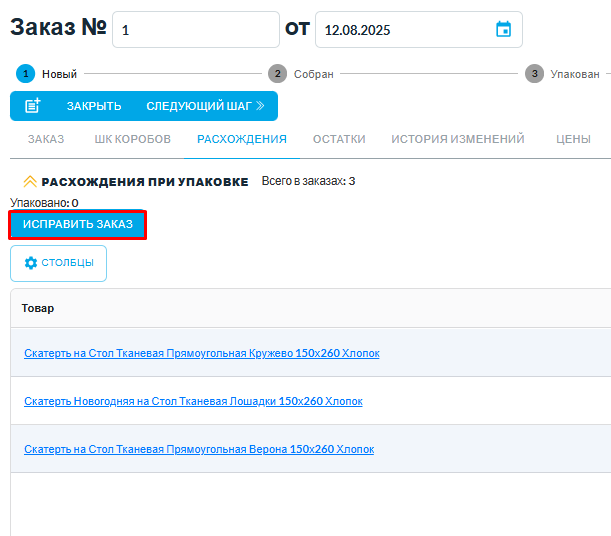Viewport: 611px width, 536px height.
Task: Switch to the Заказ tab
Action: point(46,140)
